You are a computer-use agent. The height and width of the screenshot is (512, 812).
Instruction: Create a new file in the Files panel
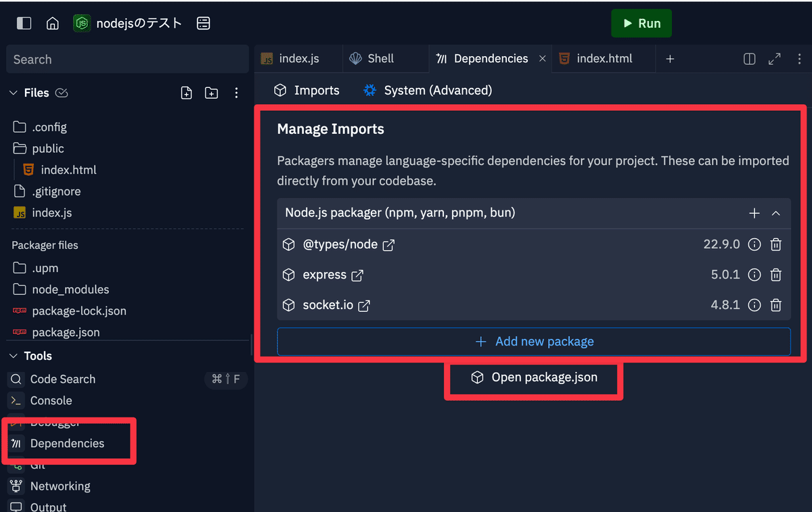[x=186, y=93]
